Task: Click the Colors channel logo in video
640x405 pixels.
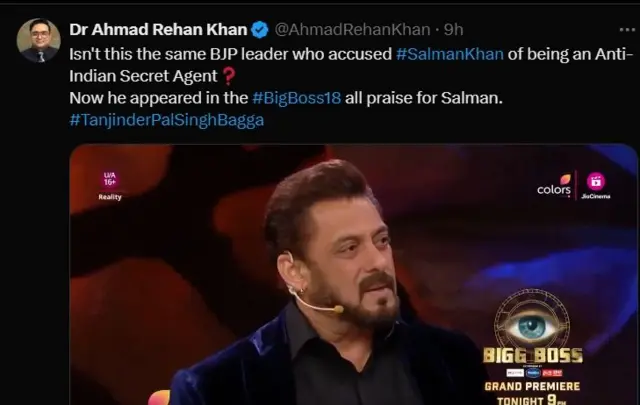Action: pos(554,186)
